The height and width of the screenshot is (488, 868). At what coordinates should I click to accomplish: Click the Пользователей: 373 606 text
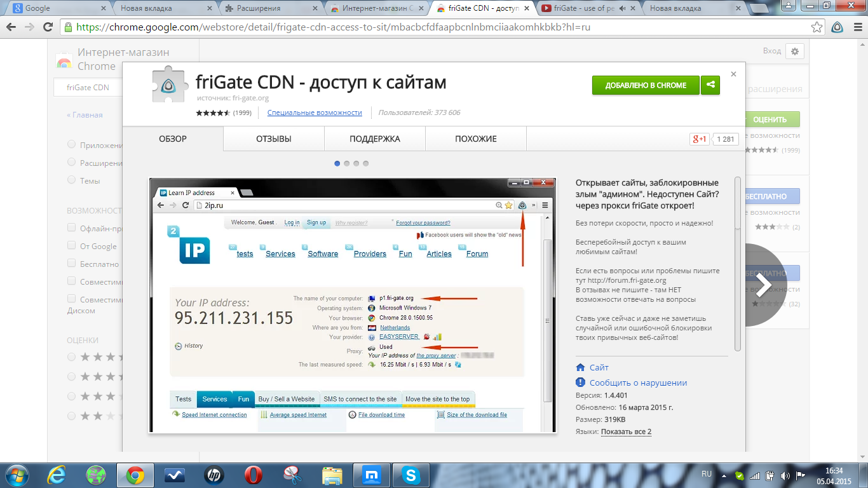coord(419,112)
